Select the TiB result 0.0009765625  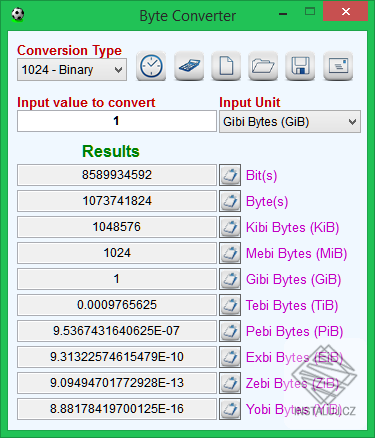117,305
